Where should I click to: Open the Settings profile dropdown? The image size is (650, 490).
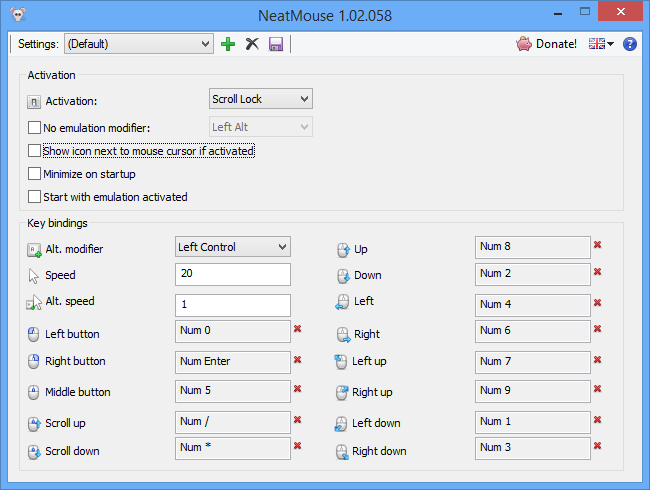point(139,44)
